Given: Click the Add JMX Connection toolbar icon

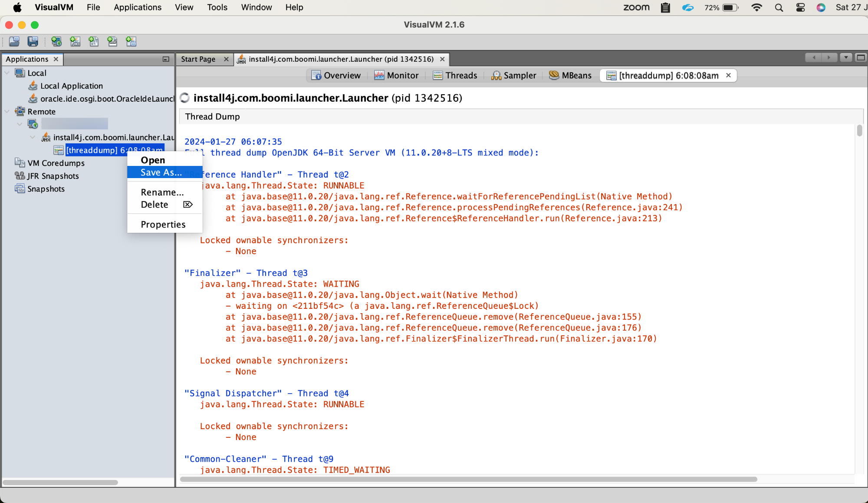Looking at the screenshot, I should (x=75, y=41).
